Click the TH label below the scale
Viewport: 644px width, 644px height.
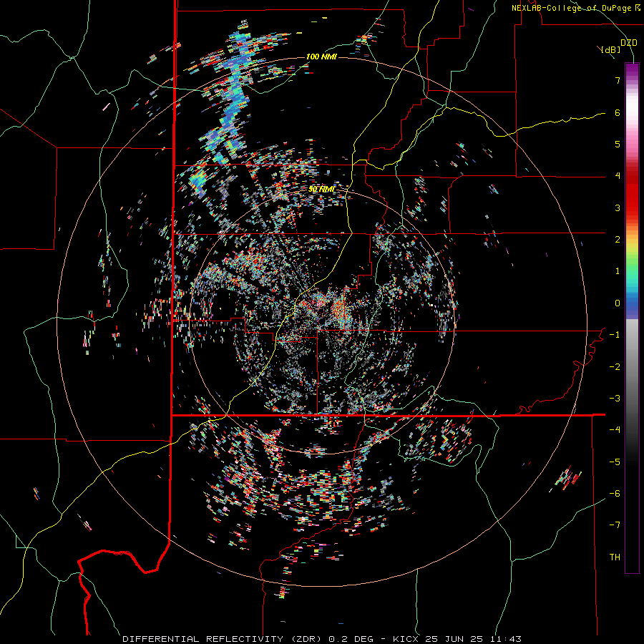click(615, 557)
